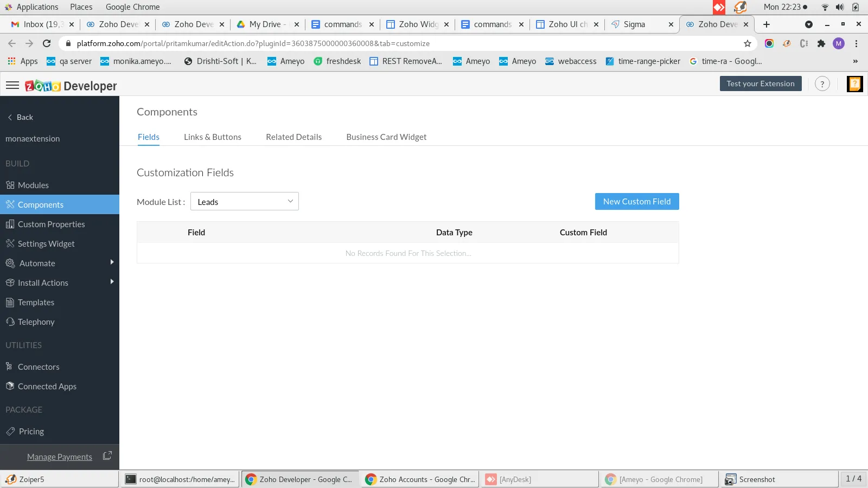
Task: Switch to the Related Details tab
Action: point(294,137)
